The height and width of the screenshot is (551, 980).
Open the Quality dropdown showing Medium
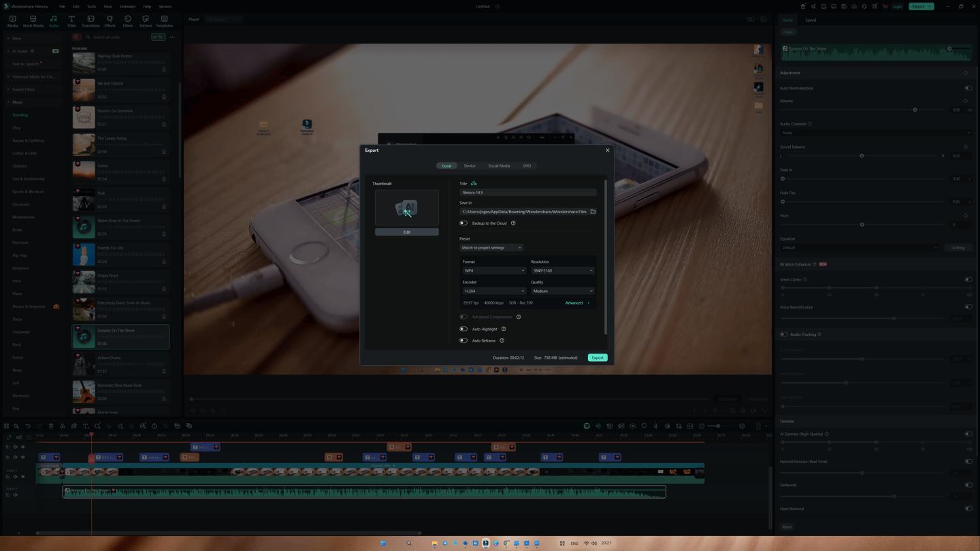pos(562,291)
